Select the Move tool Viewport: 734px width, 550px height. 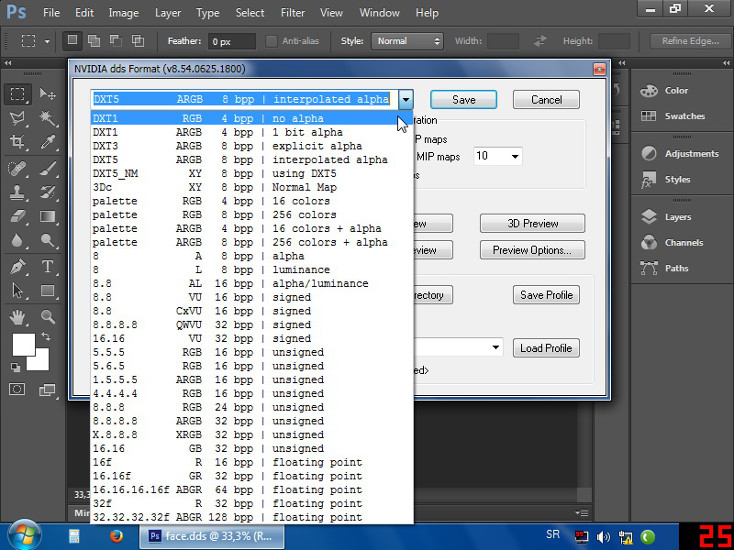click(x=47, y=94)
